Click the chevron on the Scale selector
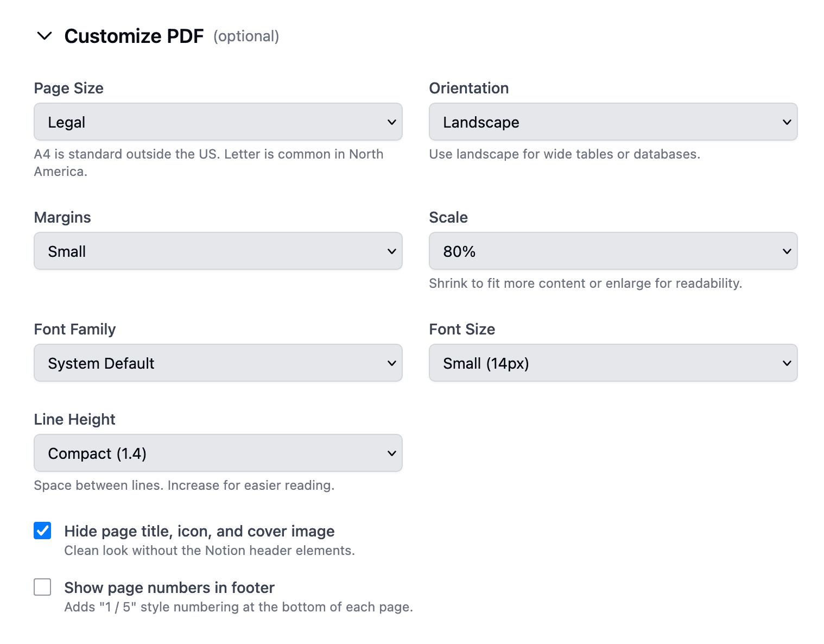Screen dimensions: 824x644 (788, 251)
